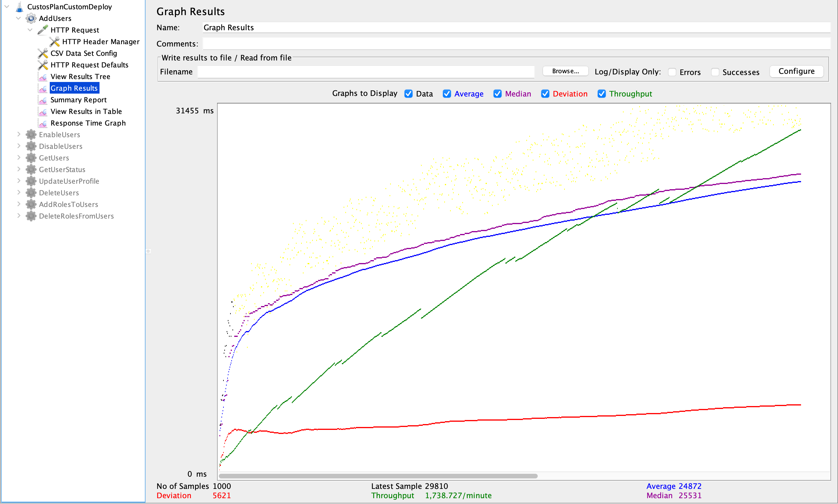Open Summary Report in the tree
The image size is (838, 504).
tap(78, 100)
